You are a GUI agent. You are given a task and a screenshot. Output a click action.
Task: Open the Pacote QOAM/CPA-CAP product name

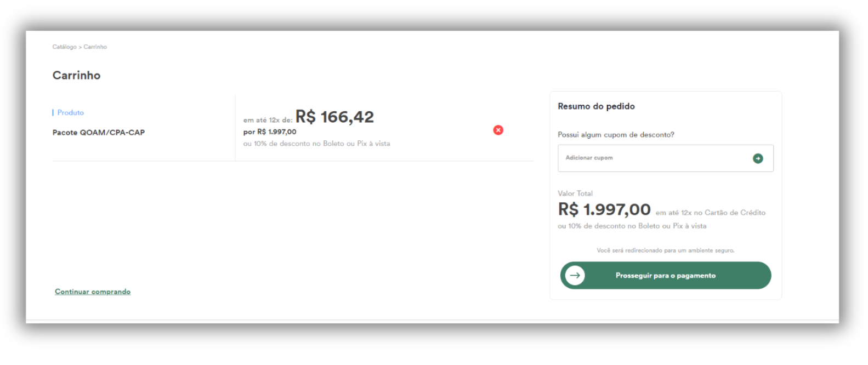tap(99, 133)
